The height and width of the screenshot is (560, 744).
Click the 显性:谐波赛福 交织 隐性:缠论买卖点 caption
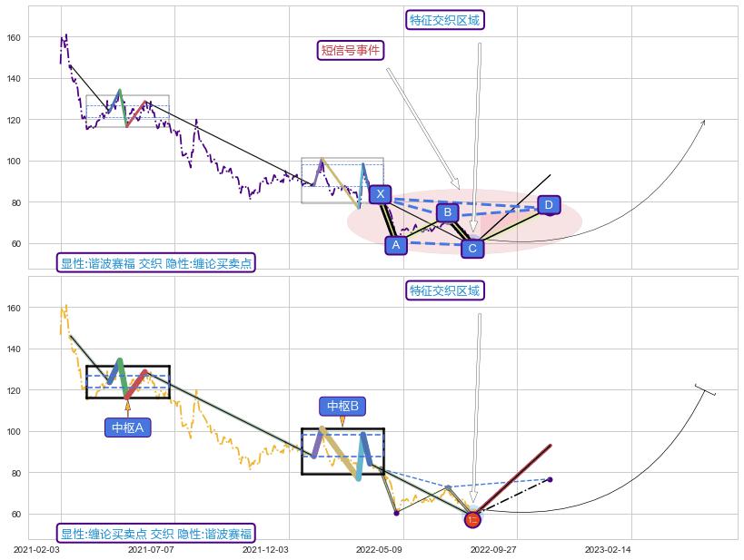156,263
